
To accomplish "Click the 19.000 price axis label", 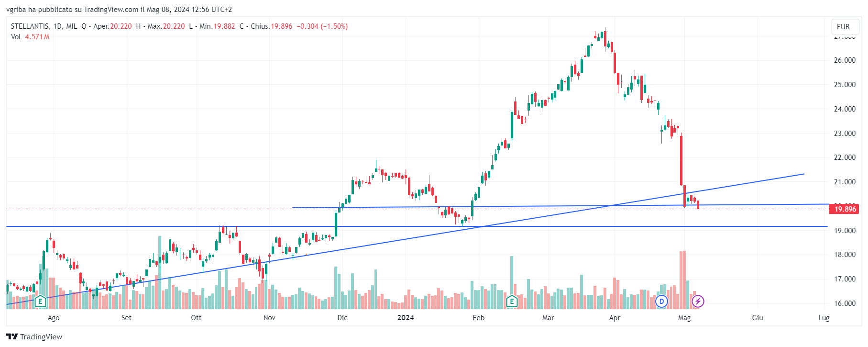I will [x=845, y=231].
